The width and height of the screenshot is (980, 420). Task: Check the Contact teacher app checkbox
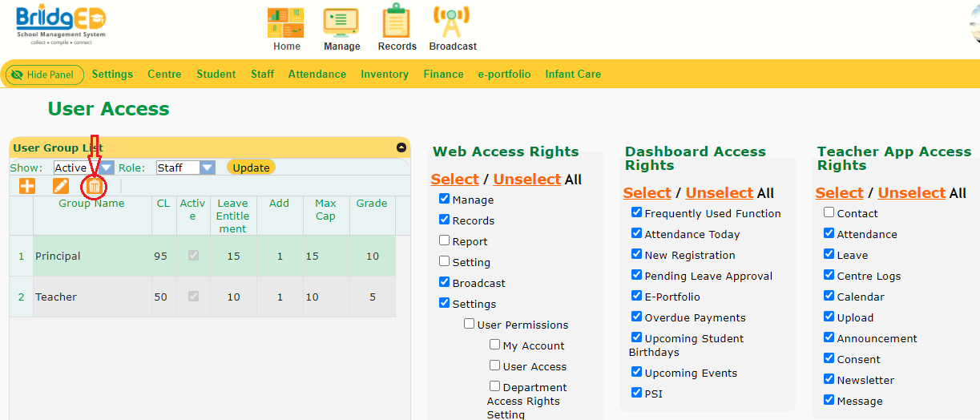(829, 212)
